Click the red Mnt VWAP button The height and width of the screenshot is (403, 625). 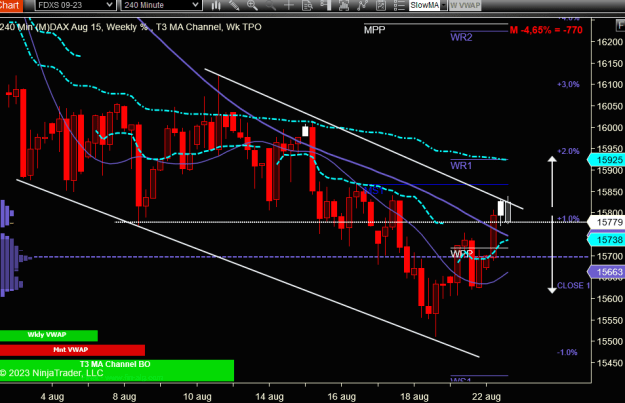[72, 350]
